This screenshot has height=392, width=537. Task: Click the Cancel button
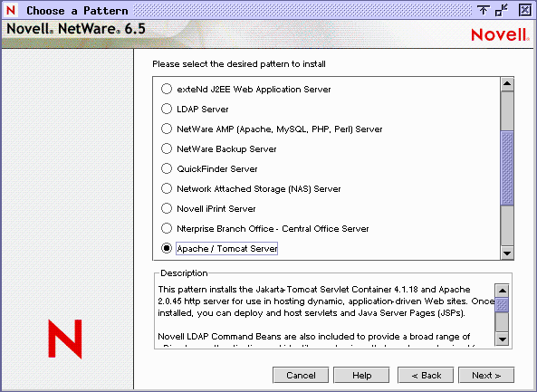tap(301, 375)
